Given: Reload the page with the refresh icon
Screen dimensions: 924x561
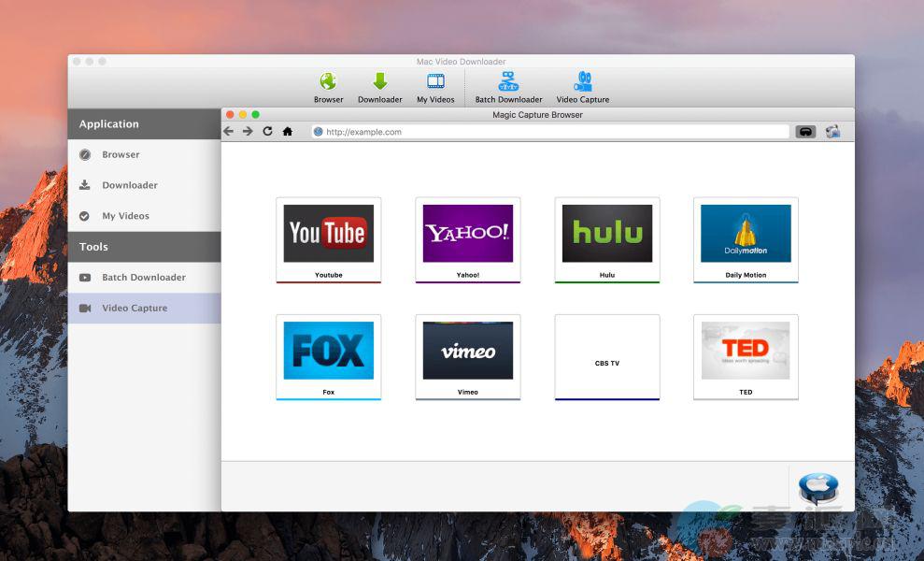Looking at the screenshot, I should [267, 132].
